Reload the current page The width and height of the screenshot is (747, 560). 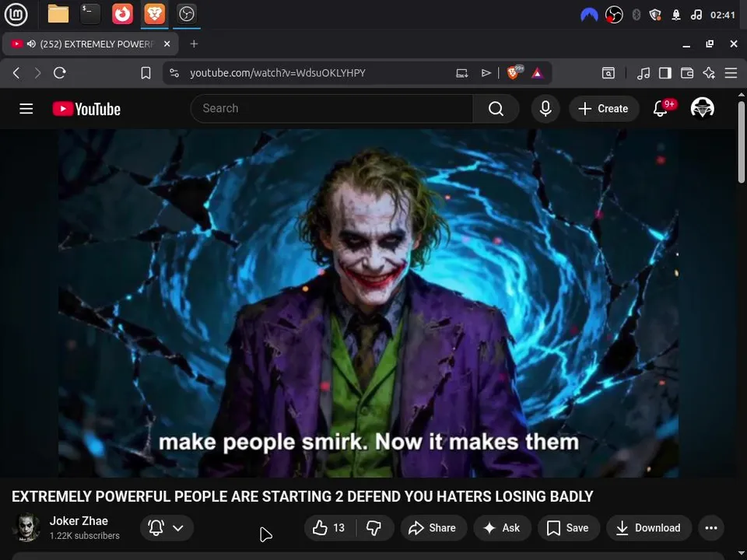(x=60, y=73)
